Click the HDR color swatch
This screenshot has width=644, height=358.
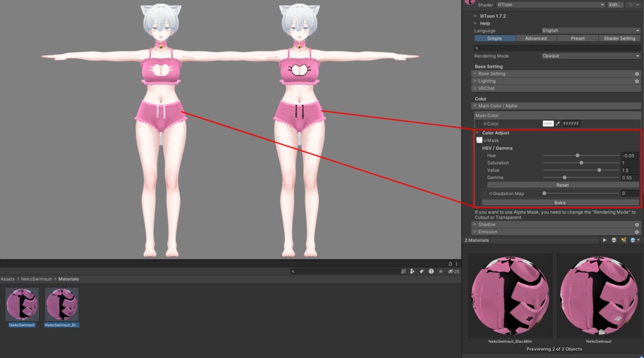548,124
